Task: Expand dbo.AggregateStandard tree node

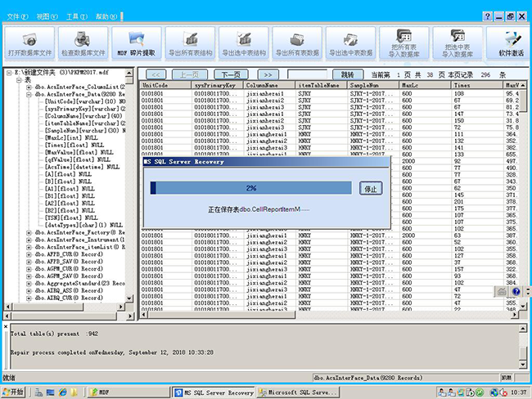Action: pyautogui.click(x=29, y=284)
